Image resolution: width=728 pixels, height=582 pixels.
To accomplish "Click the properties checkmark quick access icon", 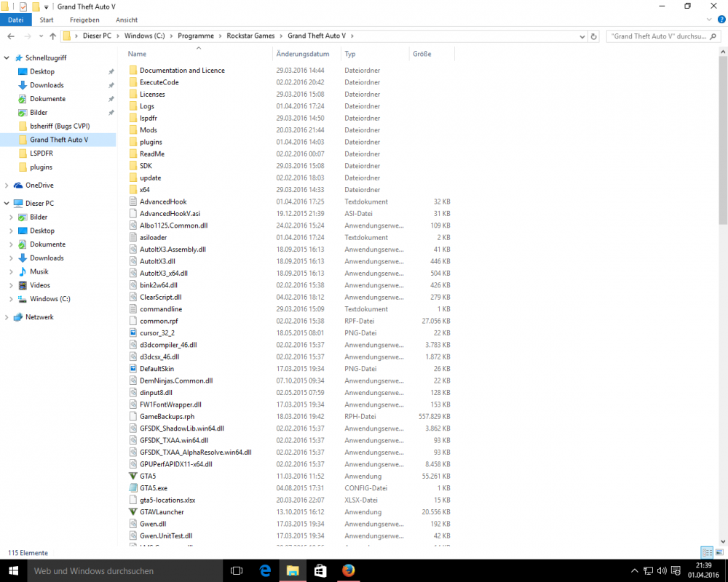I will point(23,7).
